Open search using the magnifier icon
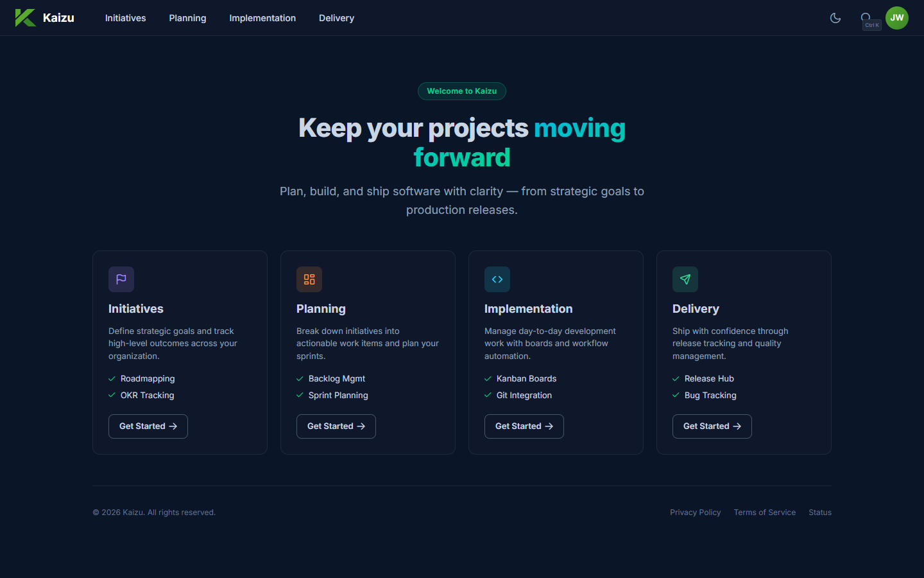Screen dimensions: 924x578 [x=866, y=17]
